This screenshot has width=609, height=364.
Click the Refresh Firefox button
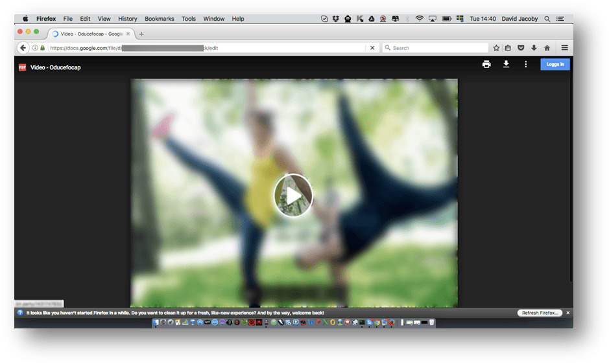coord(540,313)
